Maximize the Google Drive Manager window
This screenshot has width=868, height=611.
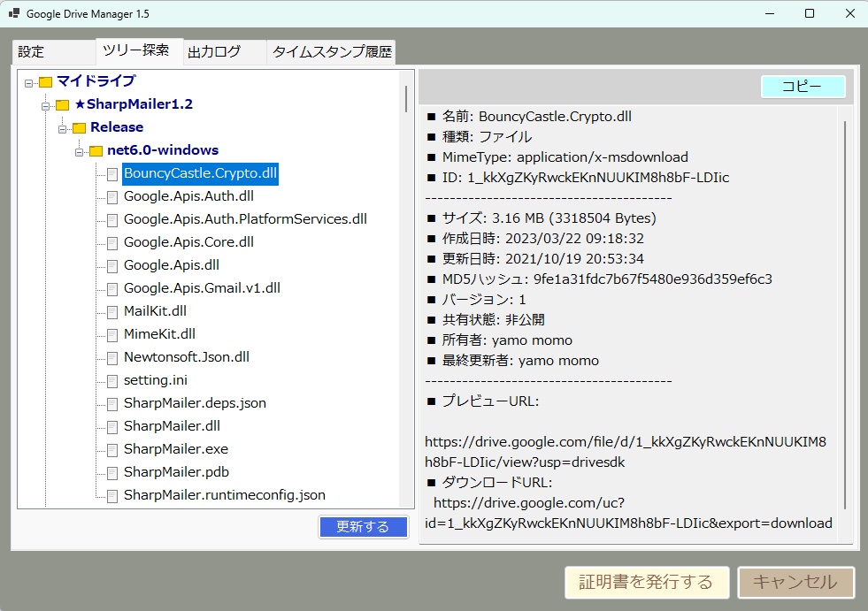[x=810, y=13]
